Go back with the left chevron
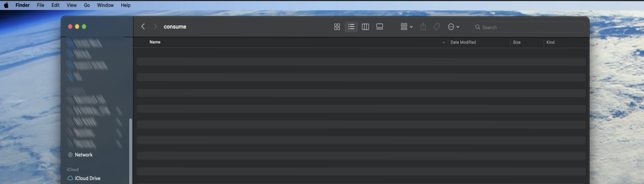Viewport: 644px width, 184px height. 143,26
